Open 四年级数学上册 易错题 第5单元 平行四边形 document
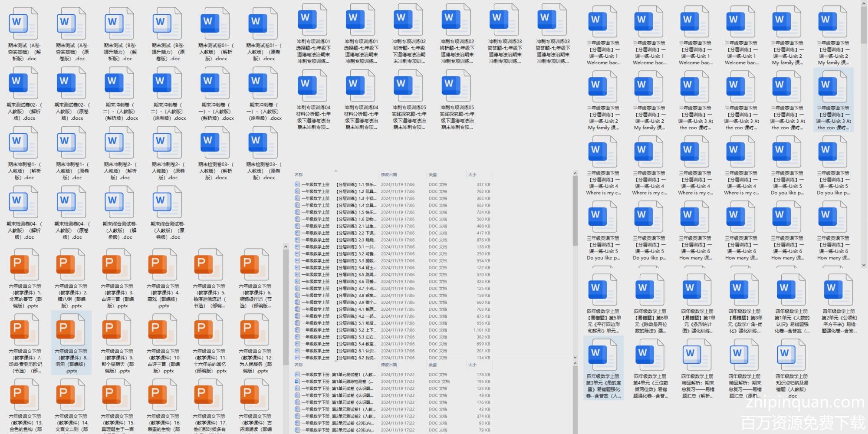This screenshot has height=434, width=868. point(603,303)
